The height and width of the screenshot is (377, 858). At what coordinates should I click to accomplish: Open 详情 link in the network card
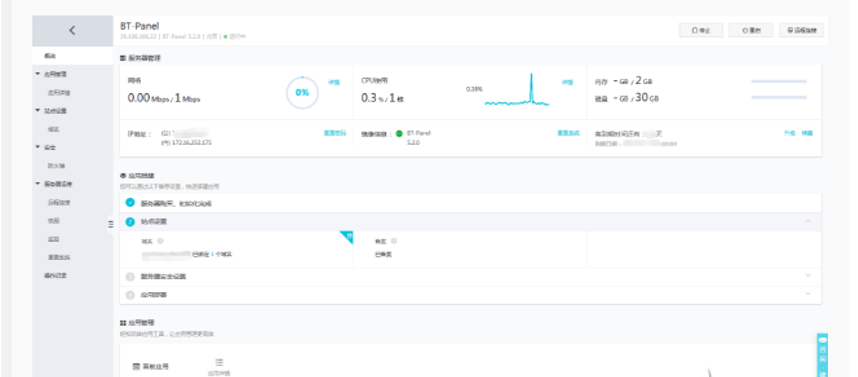(334, 82)
